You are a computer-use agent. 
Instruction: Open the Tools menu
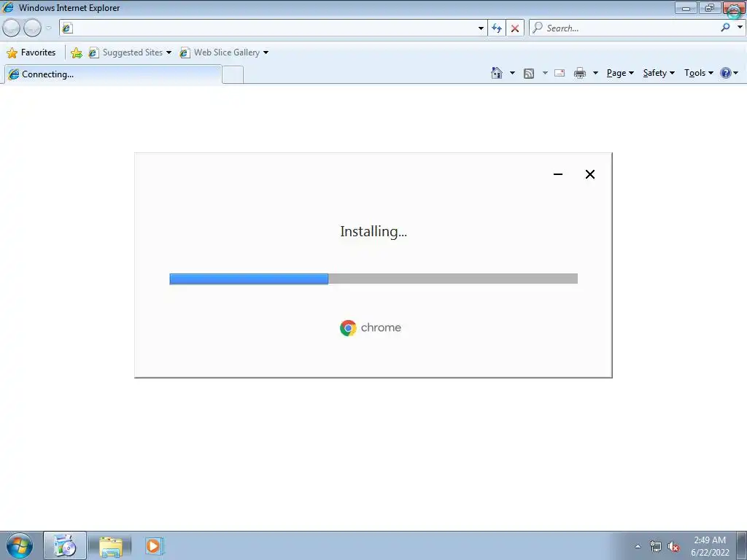click(699, 73)
